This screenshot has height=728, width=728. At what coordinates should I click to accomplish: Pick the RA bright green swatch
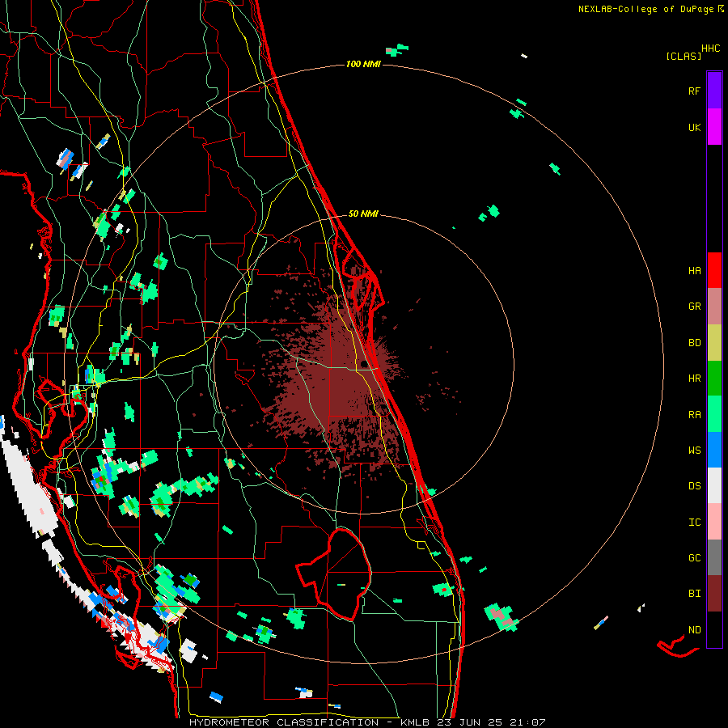click(714, 414)
